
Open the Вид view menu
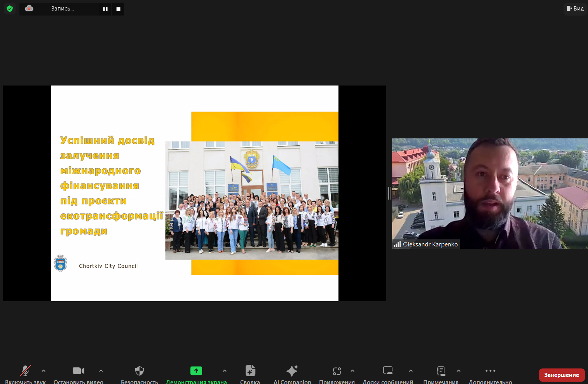(575, 9)
